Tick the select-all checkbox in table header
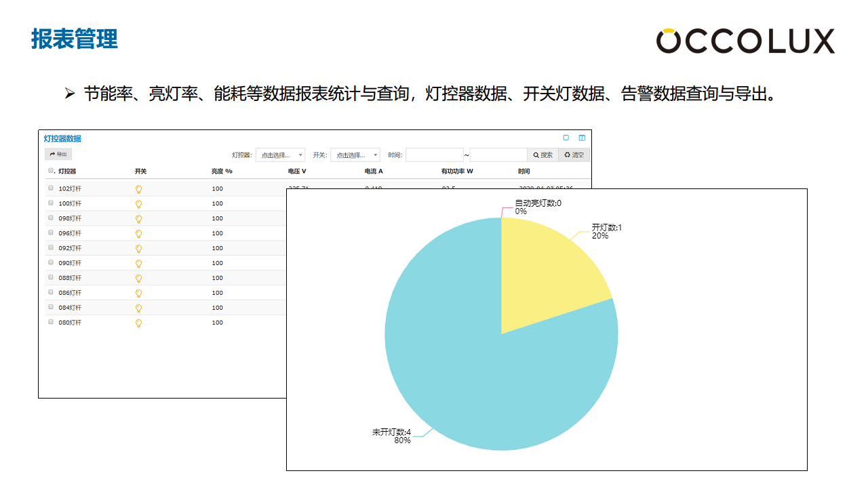Screen dimensions: 868x488 pyautogui.click(x=51, y=171)
